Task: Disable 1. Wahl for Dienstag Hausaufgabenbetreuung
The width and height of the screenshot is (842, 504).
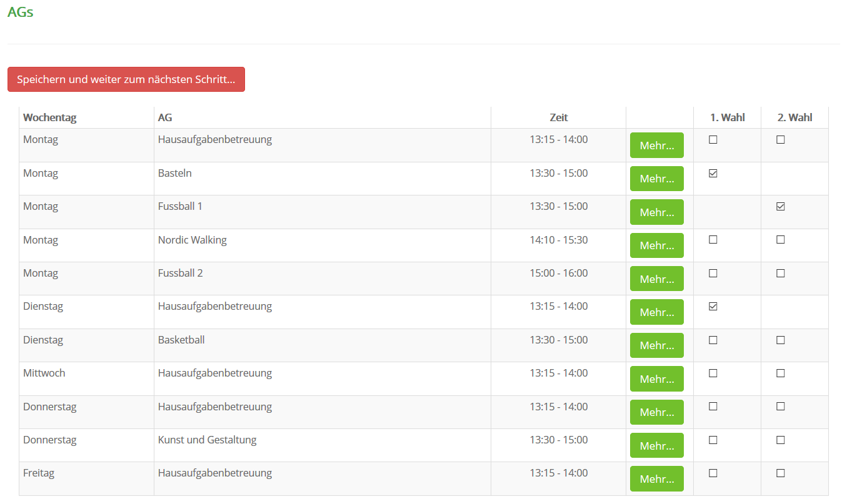Action: [x=713, y=307]
